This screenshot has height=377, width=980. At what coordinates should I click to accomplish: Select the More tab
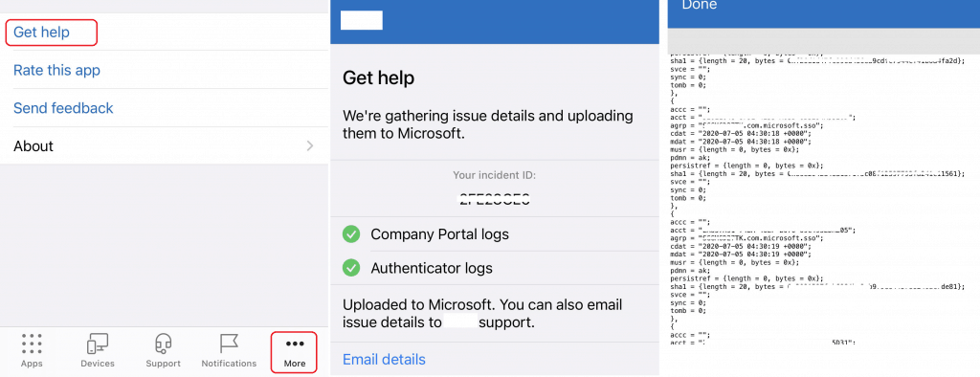click(x=295, y=353)
